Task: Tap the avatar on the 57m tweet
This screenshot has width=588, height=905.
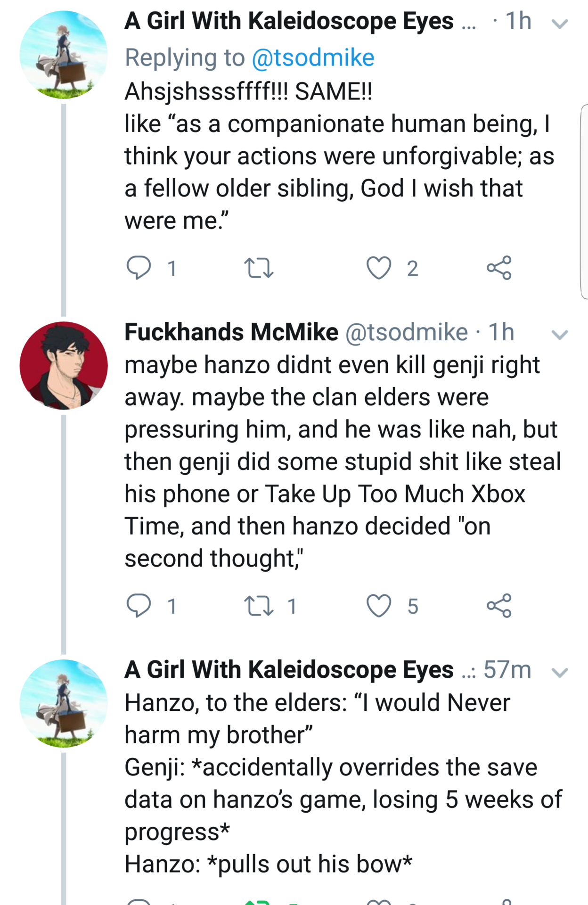Action: coord(64,703)
